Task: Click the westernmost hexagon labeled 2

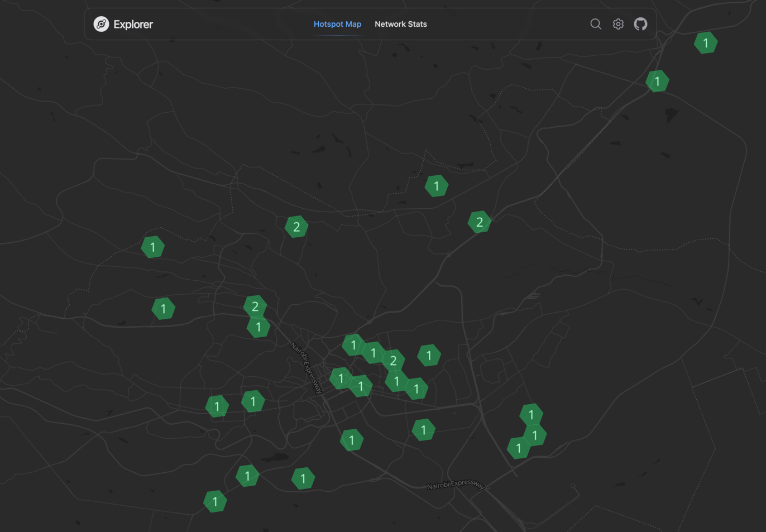Action: click(255, 305)
